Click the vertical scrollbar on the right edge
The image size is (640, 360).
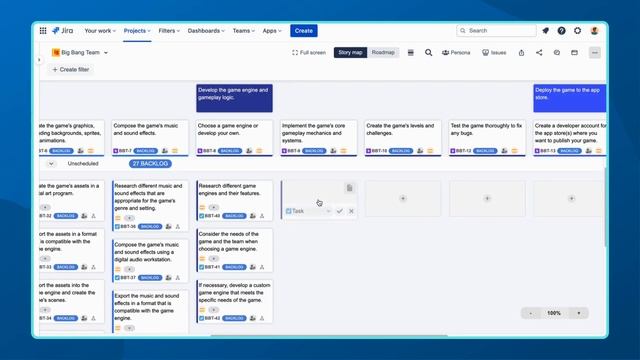point(605,207)
